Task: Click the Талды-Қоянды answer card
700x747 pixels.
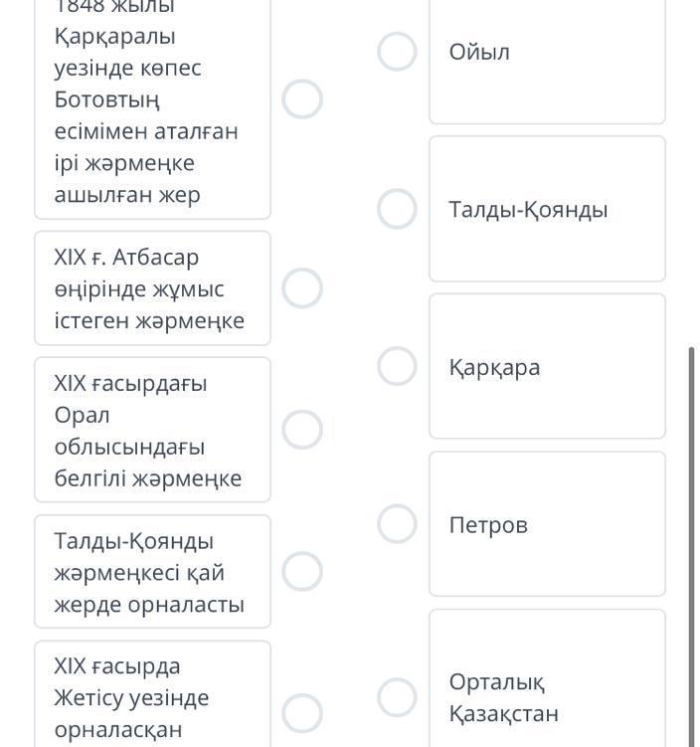Action: coord(547,209)
